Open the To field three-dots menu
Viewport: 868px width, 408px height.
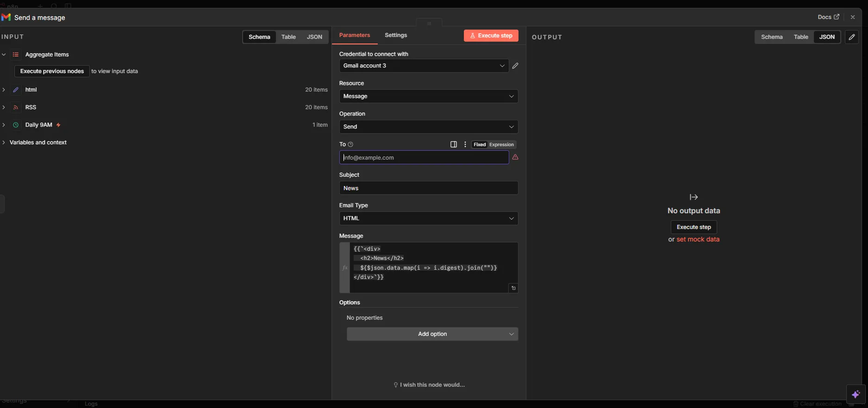tap(465, 144)
